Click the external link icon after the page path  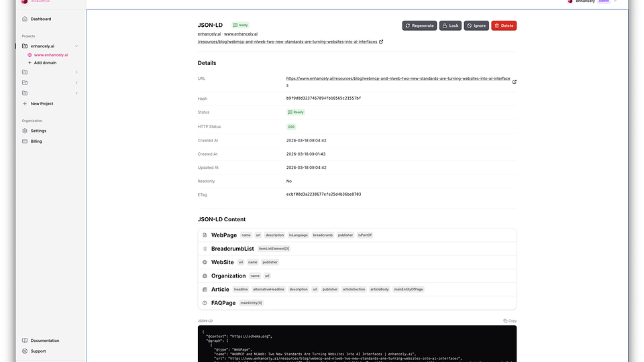tap(382, 42)
